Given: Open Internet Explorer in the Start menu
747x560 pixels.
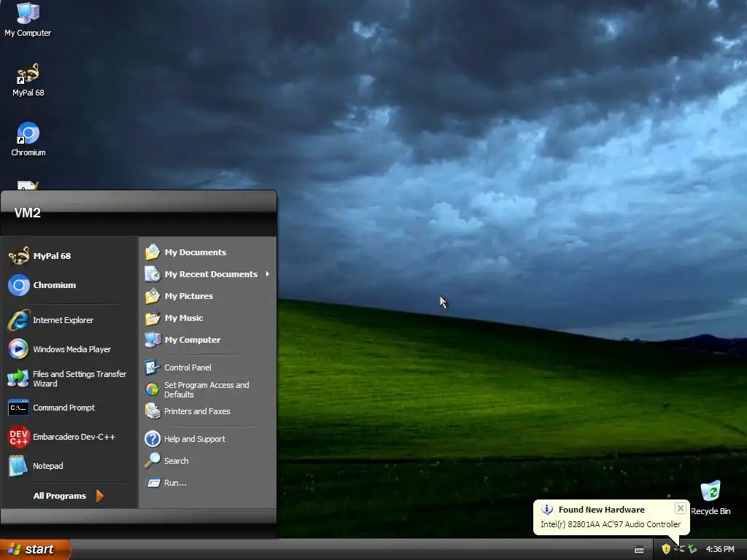Looking at the screenshot, I should coord(69,320).
